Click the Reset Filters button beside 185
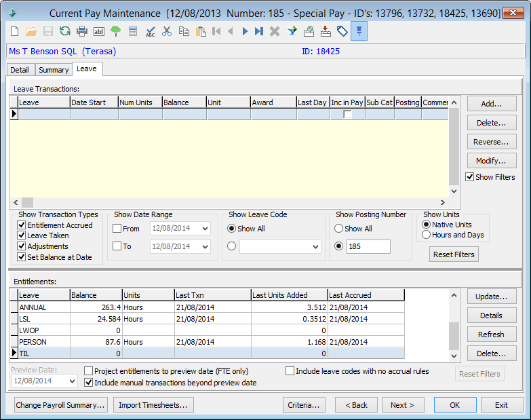Viewport: 531px width, 420px height. (x=454, y=254)
